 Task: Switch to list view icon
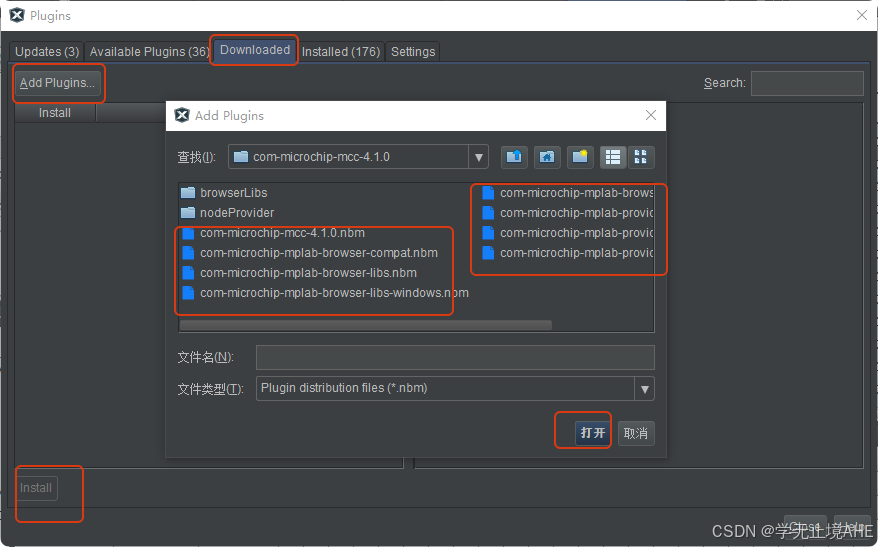613,157
